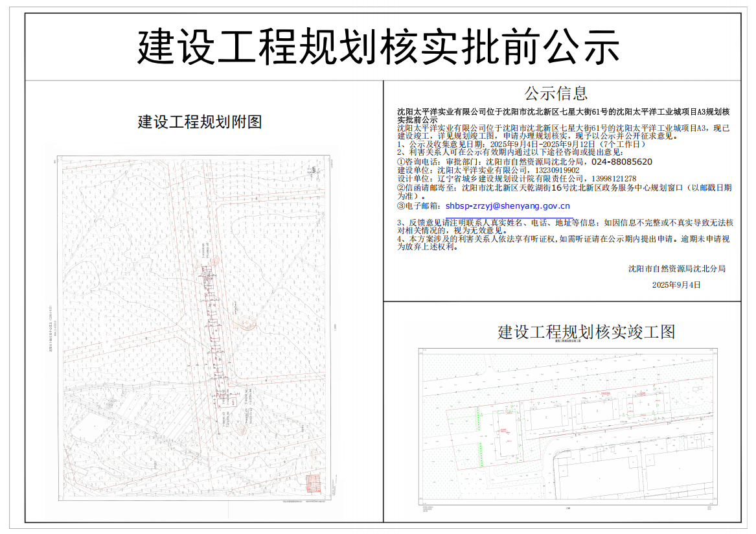The image size is (756, 534).
Task: Click the 建设工程规划附图 heading
Action: tap(200, 121)
